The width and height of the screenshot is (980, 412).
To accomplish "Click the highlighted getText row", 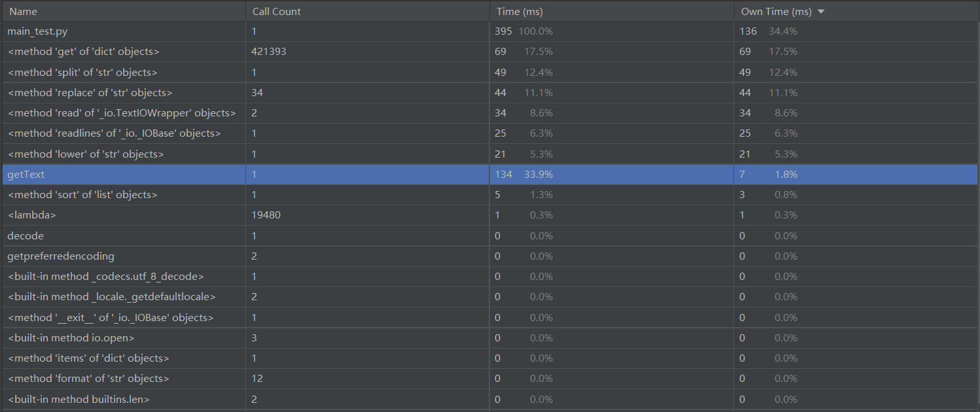I will 26,175.
